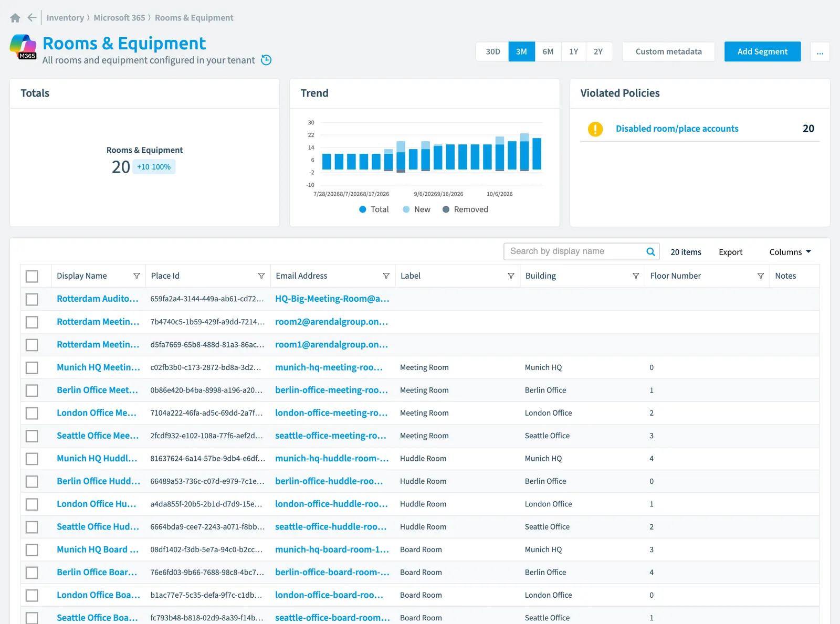The image size is (840, 624).
Task: Open the Berlin Office Boar... room link
Action: (x=97, y=572)
